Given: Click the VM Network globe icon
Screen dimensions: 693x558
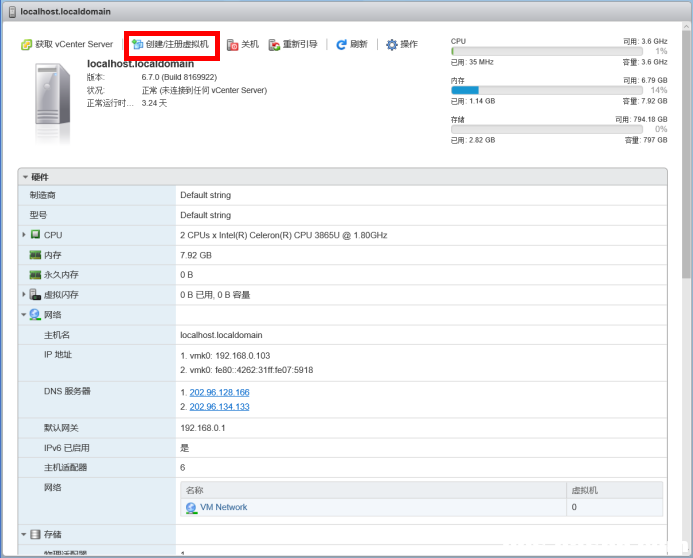Looking at the screenshot, I should pos(191,508).
